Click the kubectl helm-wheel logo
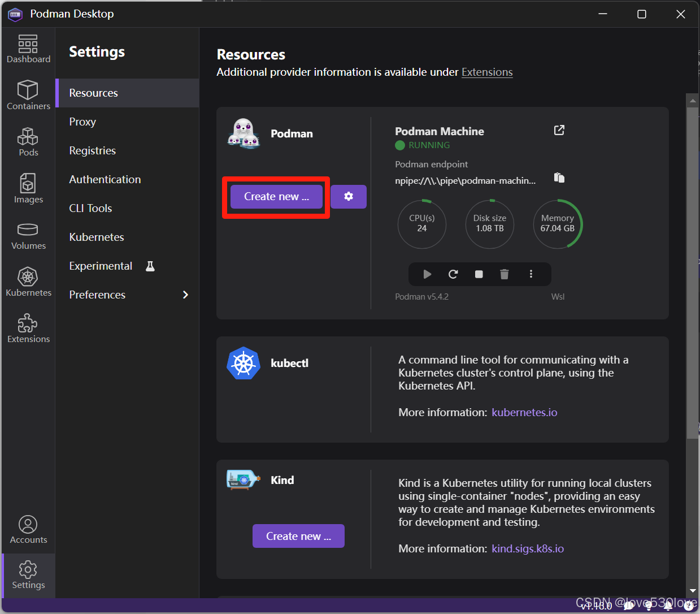 coord(244,363)
